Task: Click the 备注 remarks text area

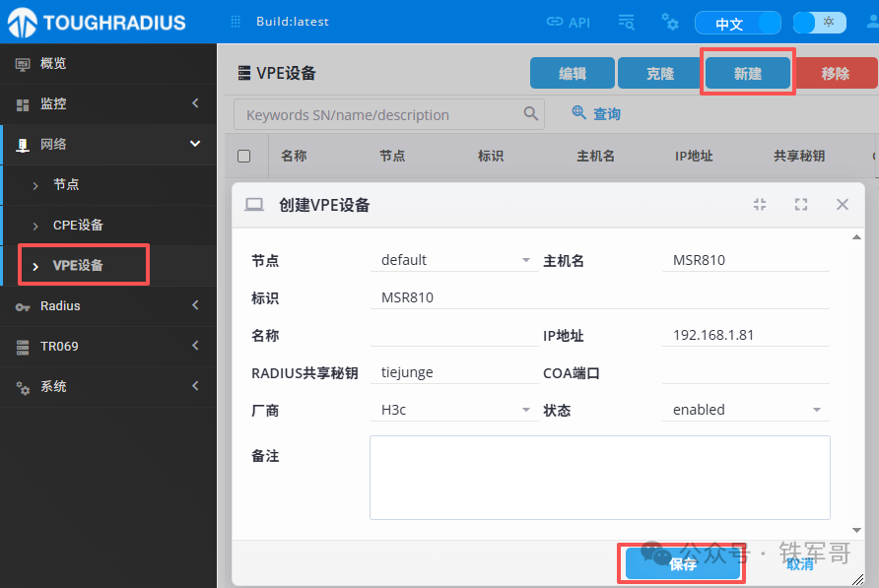Action: (x=599, y=478)
